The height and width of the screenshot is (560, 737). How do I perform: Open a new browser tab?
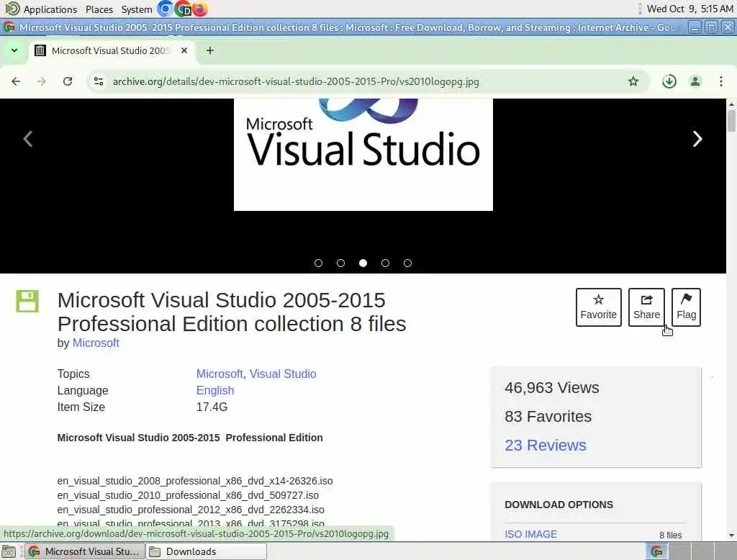[210, 50]
